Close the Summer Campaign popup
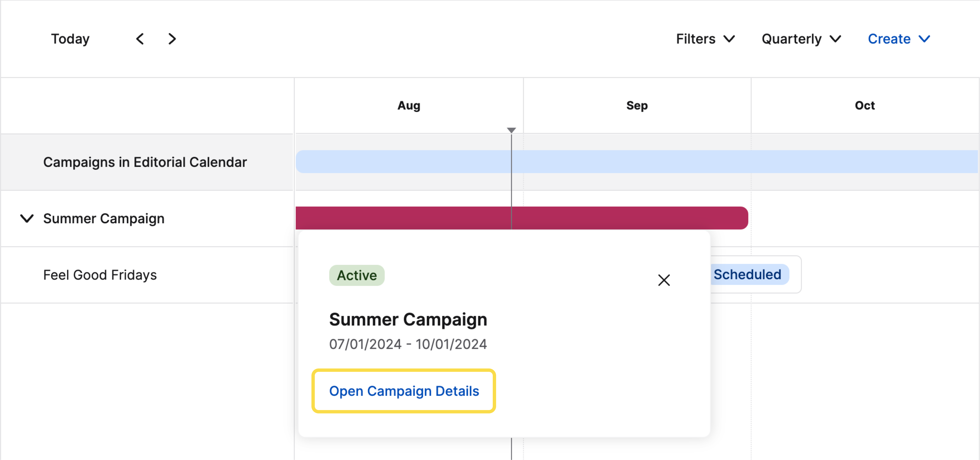This screenshot has width=980, height=460. click(x=664, y=280)
